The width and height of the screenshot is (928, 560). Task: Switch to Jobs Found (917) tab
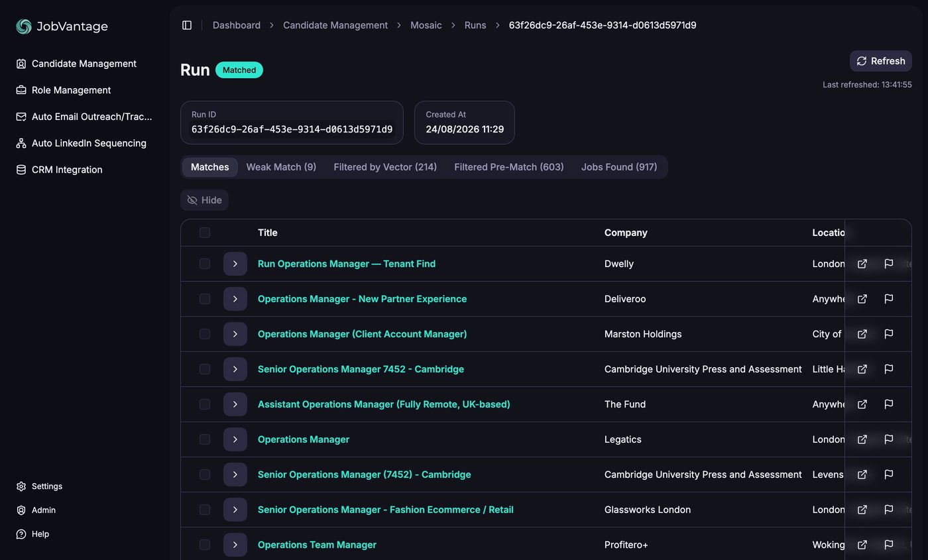(619, 167)
